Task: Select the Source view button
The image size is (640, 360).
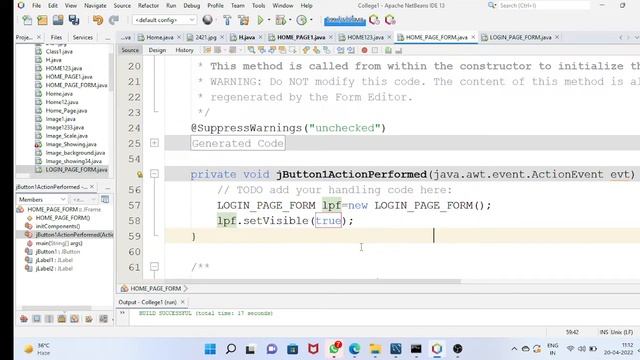Action: [130, 50]
